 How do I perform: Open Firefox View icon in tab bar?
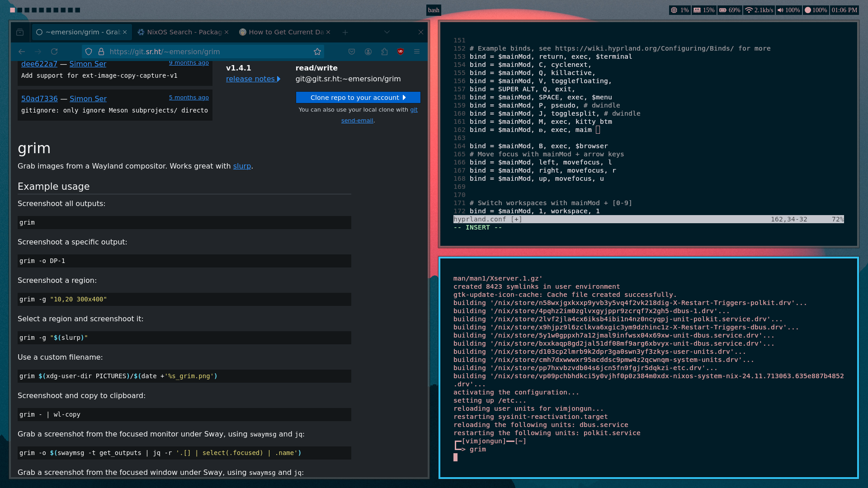20,32
